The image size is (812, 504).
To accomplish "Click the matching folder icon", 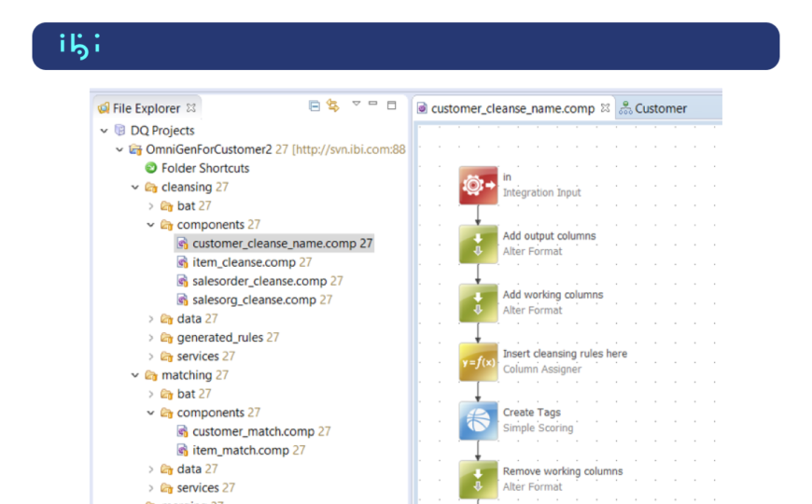I will click(x=150, y=375).
